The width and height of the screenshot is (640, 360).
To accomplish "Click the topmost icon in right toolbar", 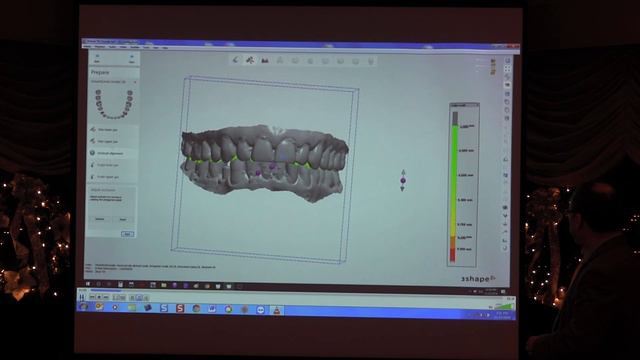I will [507, 60].
